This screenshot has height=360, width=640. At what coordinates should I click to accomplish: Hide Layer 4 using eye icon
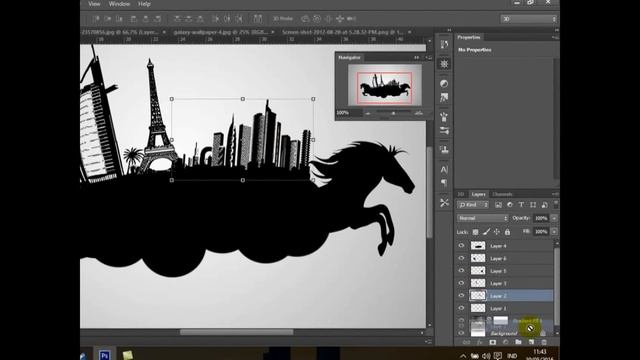(461, 246)
